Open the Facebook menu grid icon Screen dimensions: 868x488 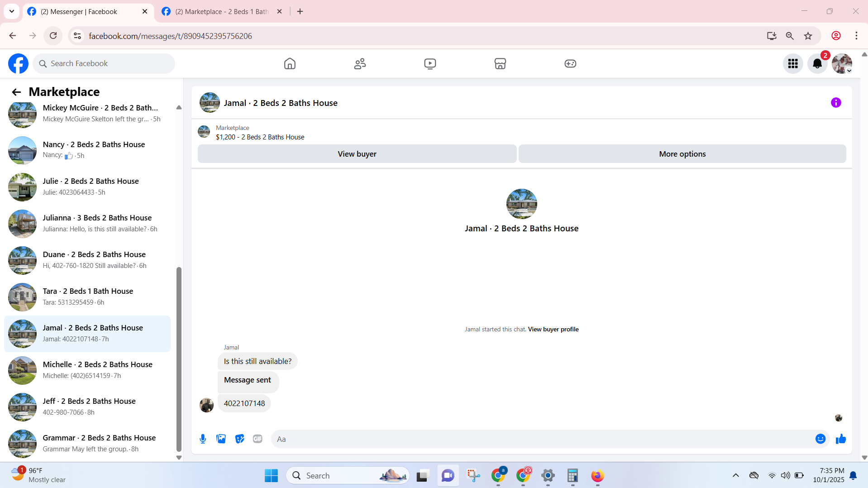793,64
